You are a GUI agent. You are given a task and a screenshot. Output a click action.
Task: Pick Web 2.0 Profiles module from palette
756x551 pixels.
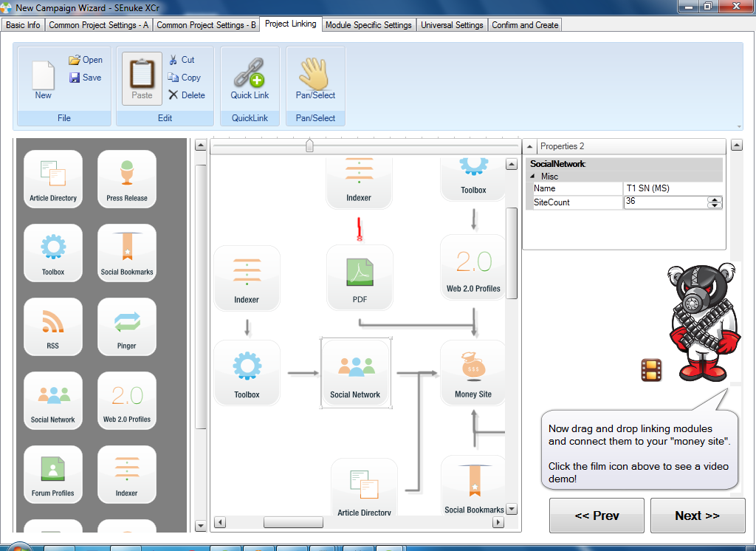click(127, 400)
